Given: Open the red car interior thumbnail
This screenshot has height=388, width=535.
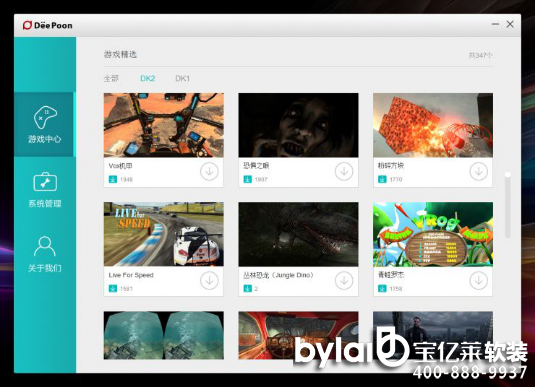Looking at the screenshot, I should tap(299, 335).
